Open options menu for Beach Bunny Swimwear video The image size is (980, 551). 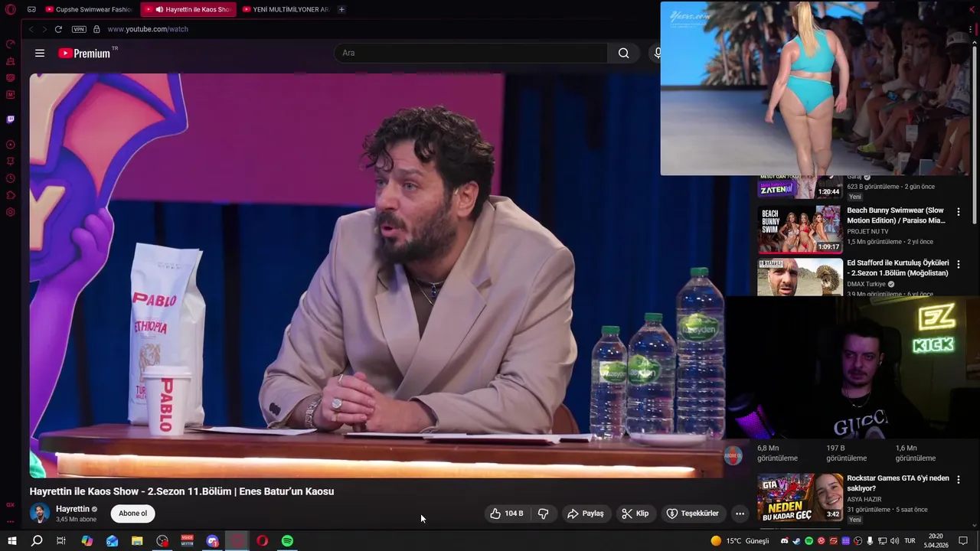tap(959, 211)
